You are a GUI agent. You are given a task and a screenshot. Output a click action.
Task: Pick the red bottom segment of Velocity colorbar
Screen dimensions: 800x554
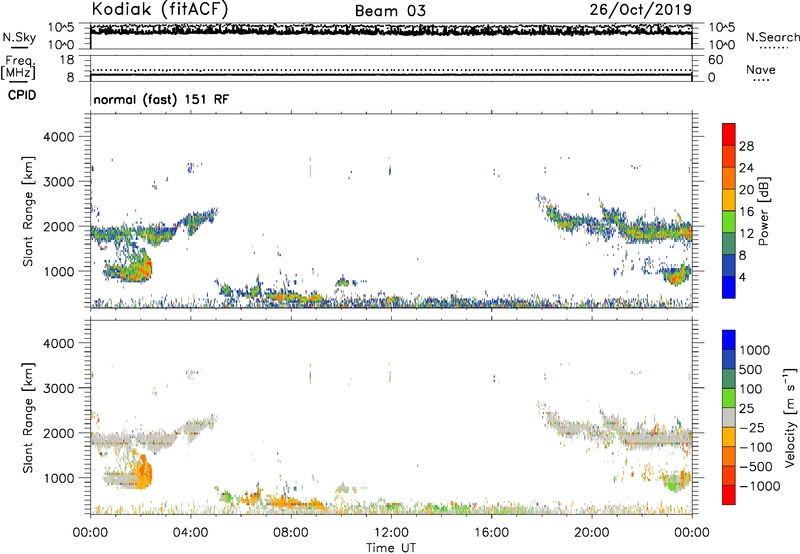(729, 495)
